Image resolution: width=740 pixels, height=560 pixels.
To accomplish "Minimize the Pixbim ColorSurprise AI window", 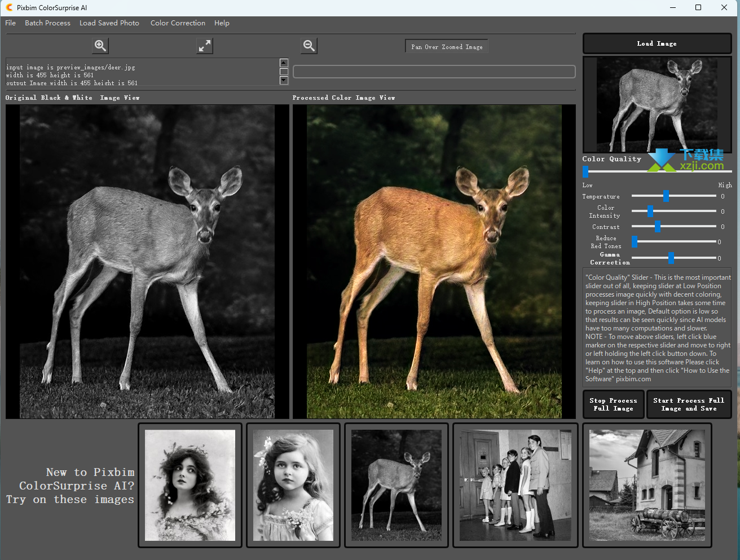I will click(x=673, y=7).
